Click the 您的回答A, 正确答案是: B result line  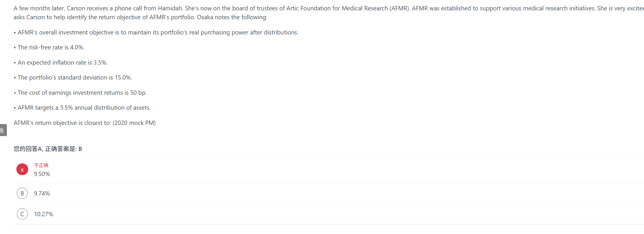click(48, 149)
